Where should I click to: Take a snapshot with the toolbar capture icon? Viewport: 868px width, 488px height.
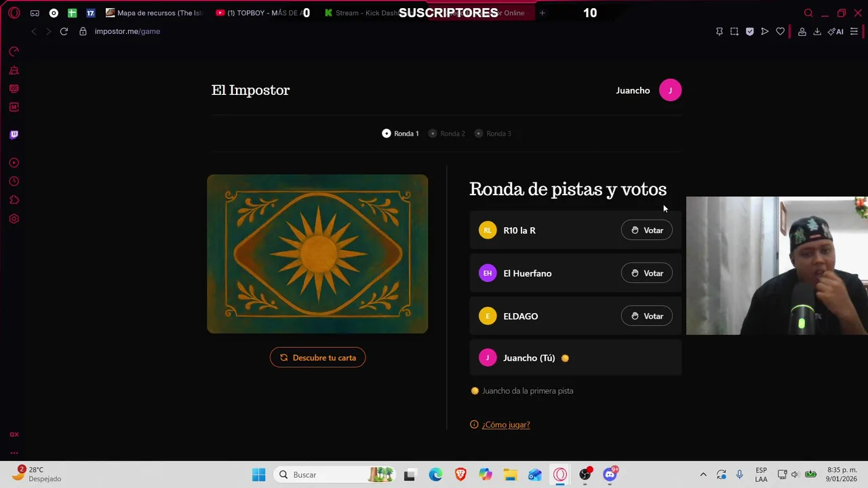(734, 31)
